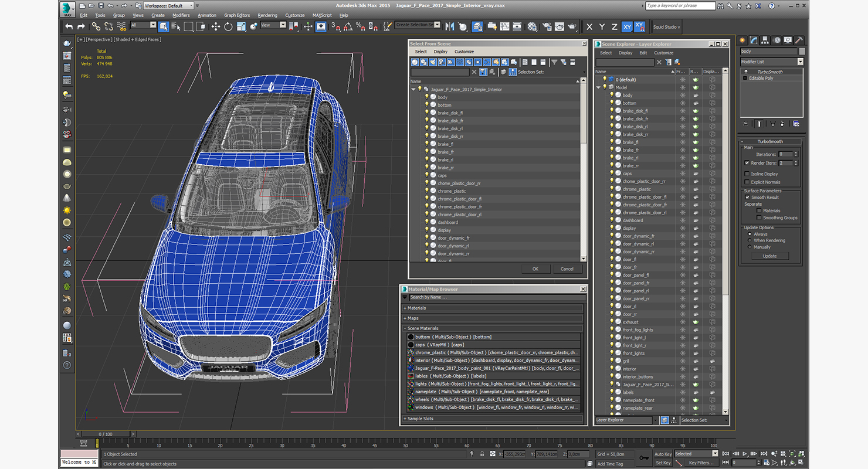Screen dimensions: 868x469
Task: Click the object color swatch beside body name
Action: [x=802, y=52]
